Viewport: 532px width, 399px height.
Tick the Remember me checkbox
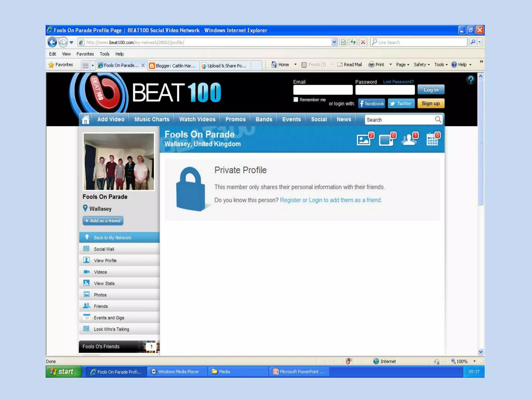click(296, 99)
